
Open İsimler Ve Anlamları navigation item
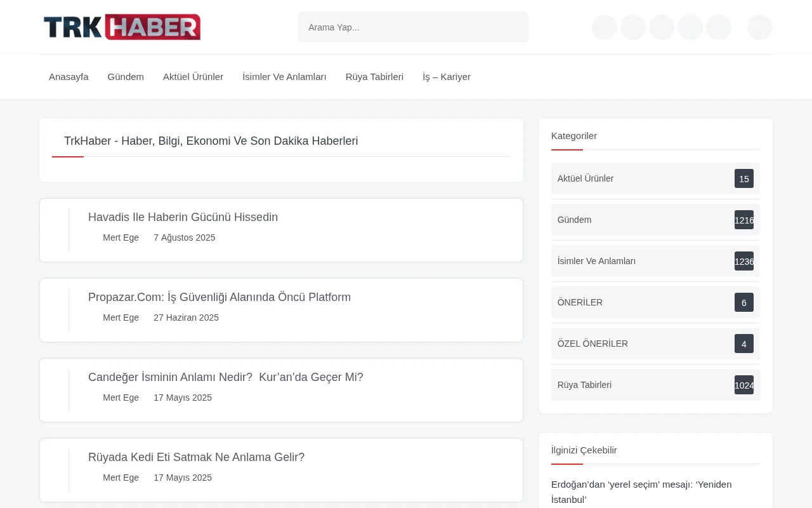pyautogui.click(x=284, y=76)
